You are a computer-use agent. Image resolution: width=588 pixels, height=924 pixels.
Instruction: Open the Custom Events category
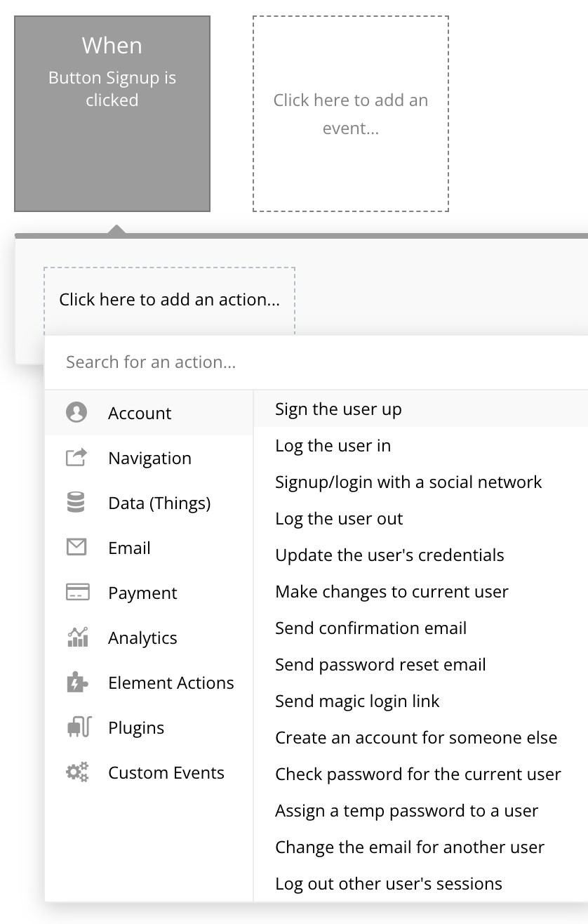149,772
